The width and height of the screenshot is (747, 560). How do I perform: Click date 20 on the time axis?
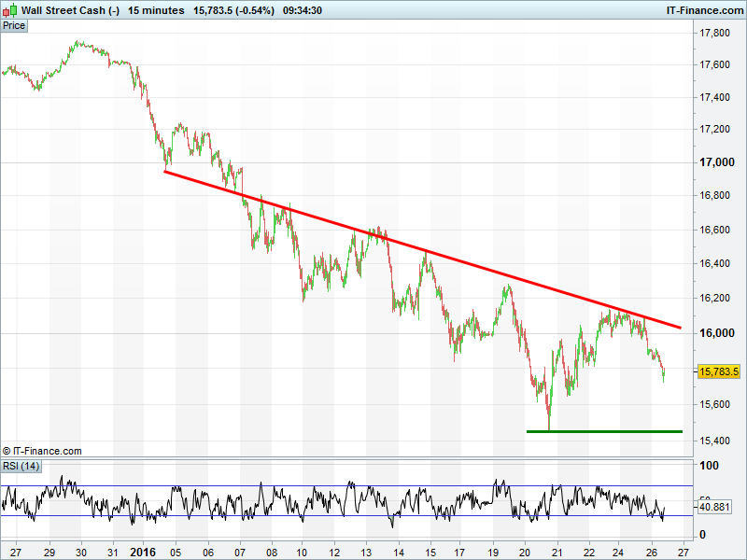(x=525, y=551)
